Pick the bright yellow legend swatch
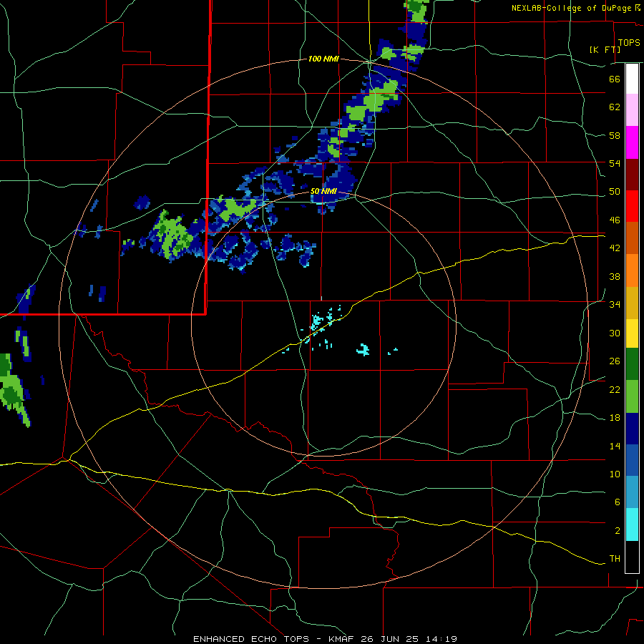This screenshot has height=644, width=644. tap(632, 333)
